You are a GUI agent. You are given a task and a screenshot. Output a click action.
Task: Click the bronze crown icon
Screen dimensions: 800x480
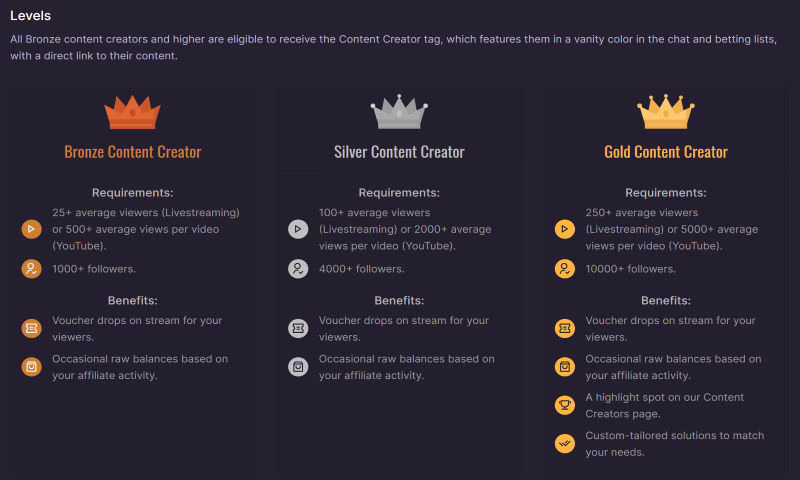[133, 112]
